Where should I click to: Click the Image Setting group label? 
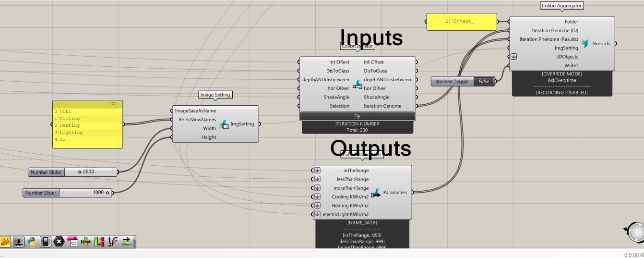click(x=215, y=95)
